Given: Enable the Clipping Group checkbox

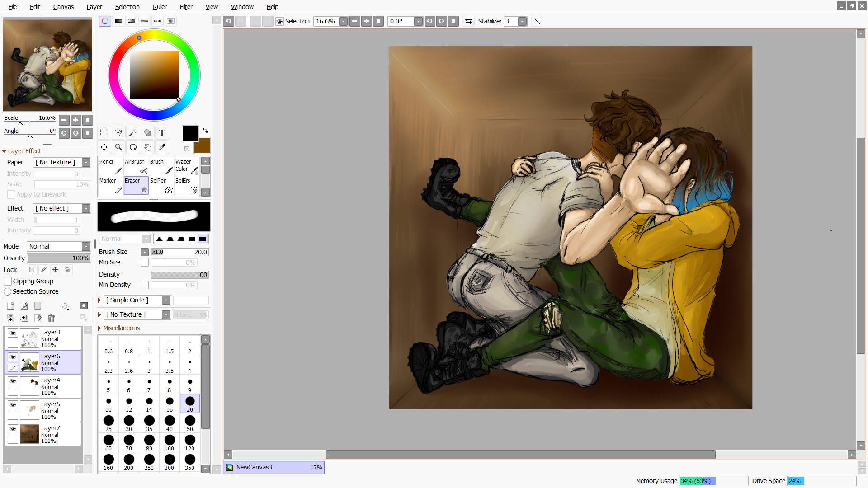Looking at the screenshot, I should (x=8, y=281).
